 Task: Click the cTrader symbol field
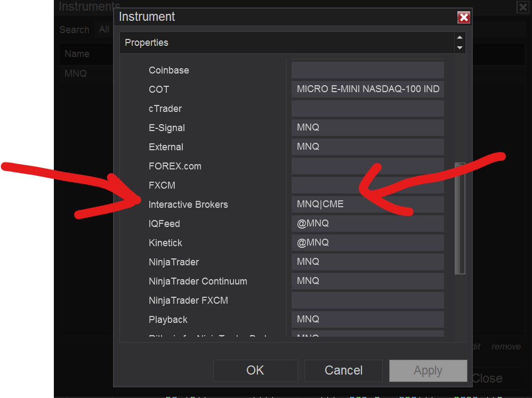click(367, 108)
